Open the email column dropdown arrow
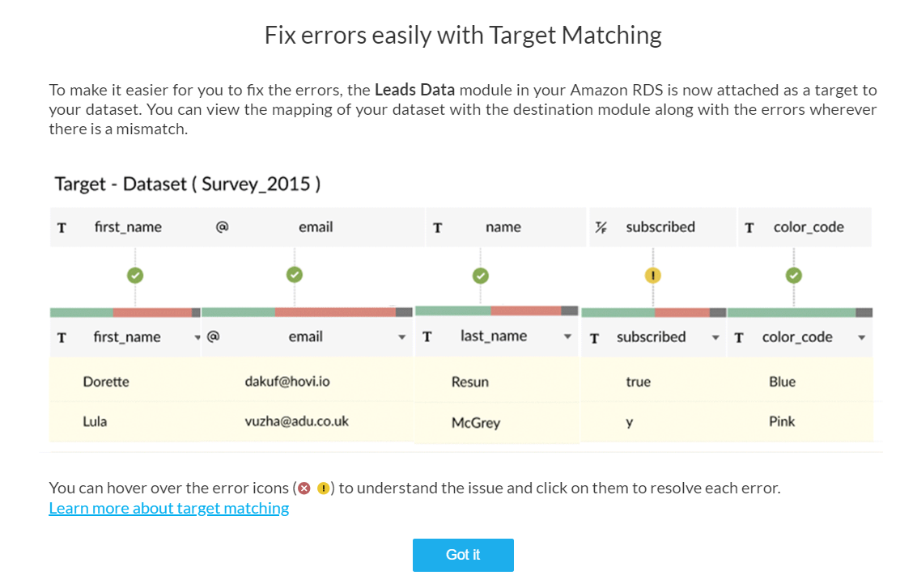 401,337
